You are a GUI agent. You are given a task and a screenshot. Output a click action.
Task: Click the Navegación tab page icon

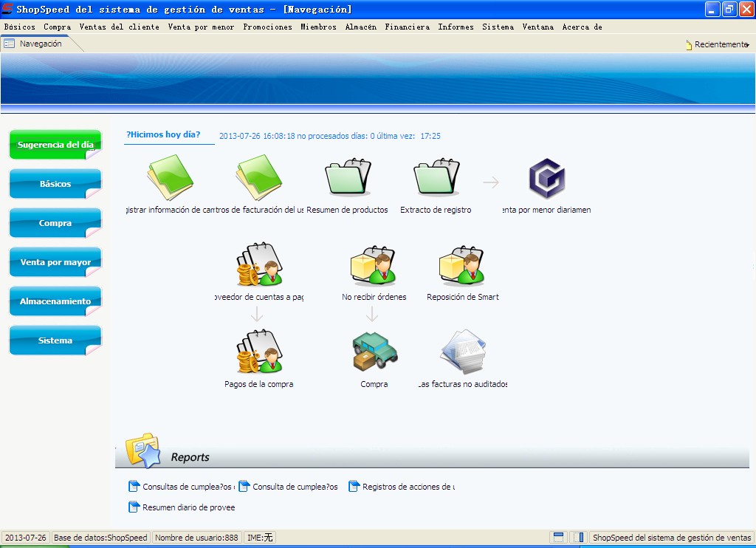point(9,44)
